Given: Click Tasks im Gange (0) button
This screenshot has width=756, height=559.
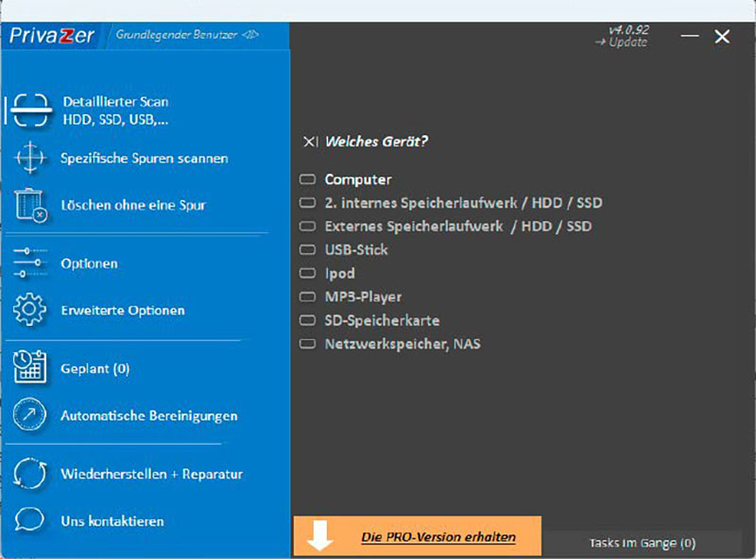Looking at the screenshot, I should (x=642, y=543).
